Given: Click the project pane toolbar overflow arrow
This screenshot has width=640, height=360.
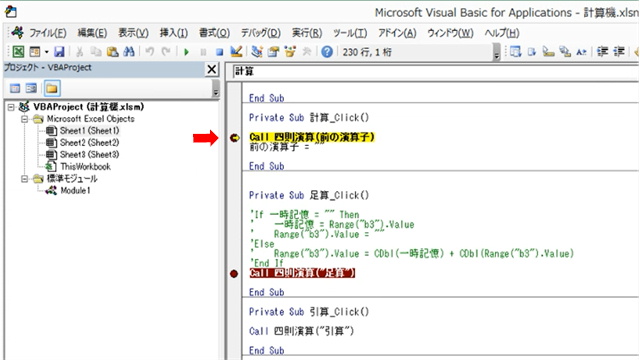Looking at the screenshot, I should pyautogui.click(x=216, y=89).
